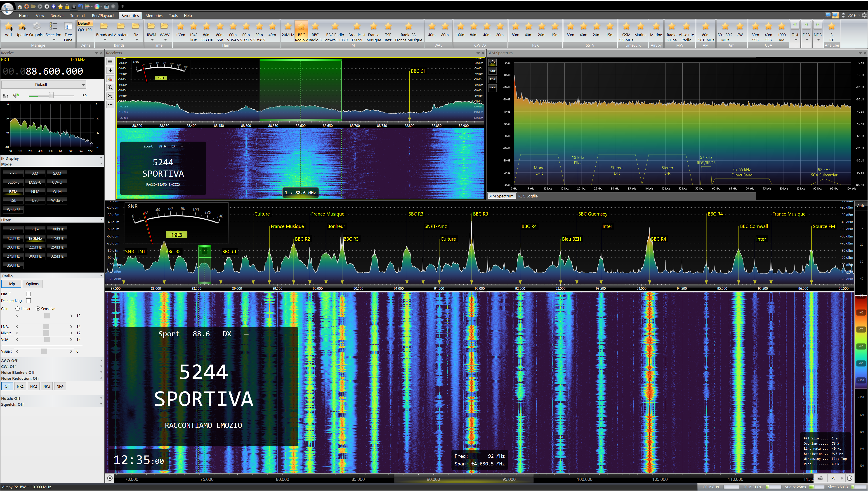
Task: Select the WFM mode button
Action: click(x=57, y=191)
